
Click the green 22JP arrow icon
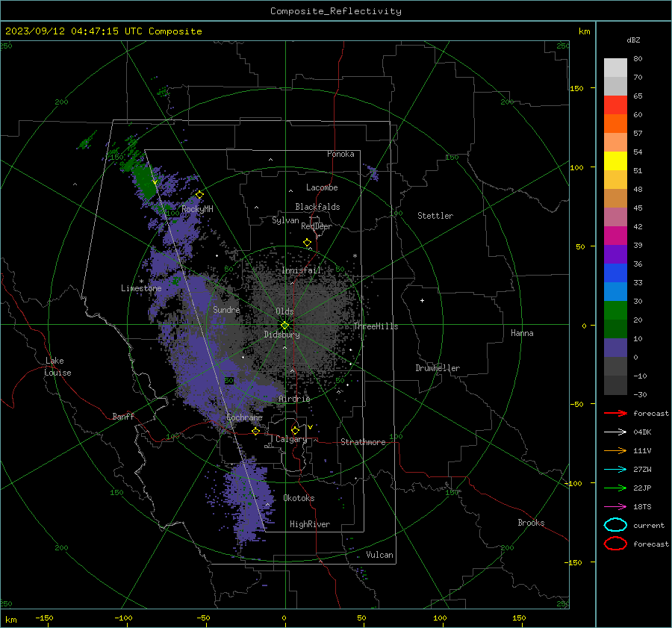click(x=615, y=488)
